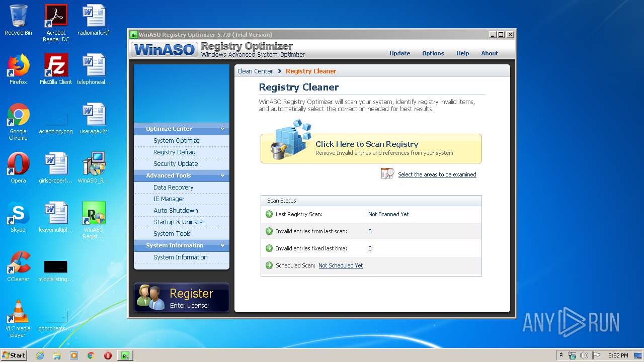Select leavemultipl... document on desktop
Viewport: 644px width, 362px height.
pyautogui.click(x=56, y=217)
